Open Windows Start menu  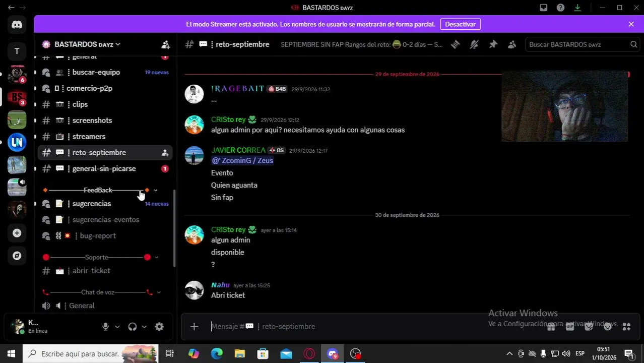(x=11, y=354)
